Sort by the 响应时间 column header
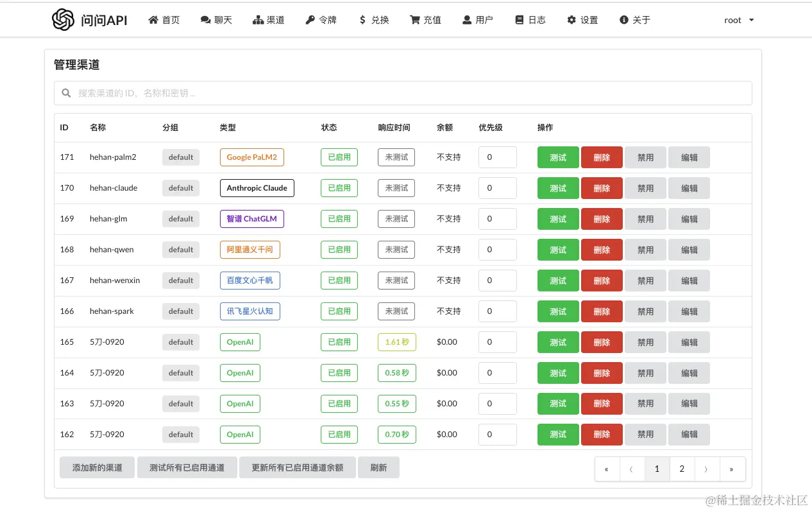 pos(394,128)
